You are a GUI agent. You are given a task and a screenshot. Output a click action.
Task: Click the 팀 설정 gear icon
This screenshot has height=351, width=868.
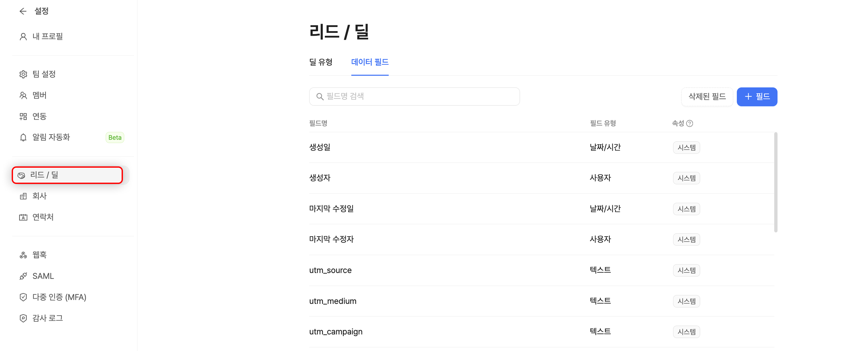coord(23,75)
